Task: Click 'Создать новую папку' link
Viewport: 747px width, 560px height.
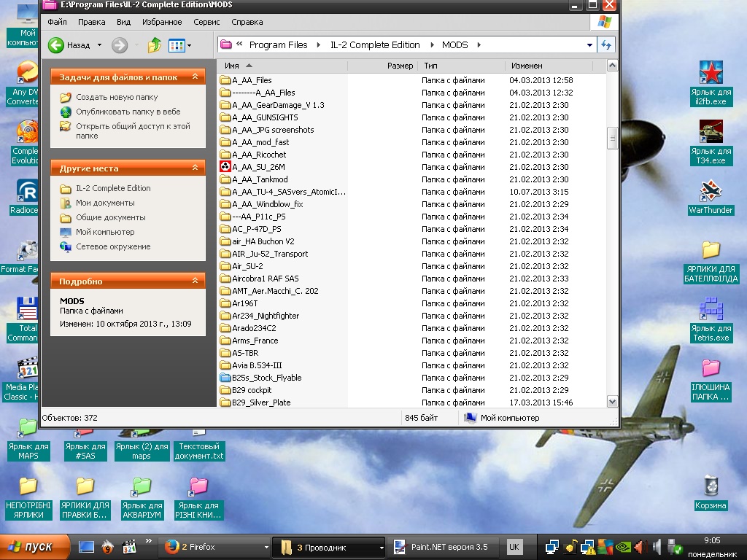Action: pos(117,97)
